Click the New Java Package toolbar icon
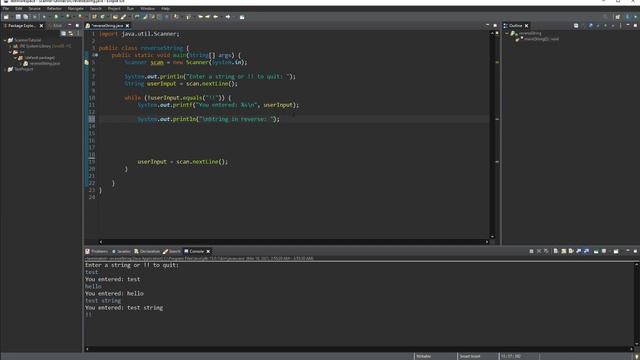 (x=94, y=17)
